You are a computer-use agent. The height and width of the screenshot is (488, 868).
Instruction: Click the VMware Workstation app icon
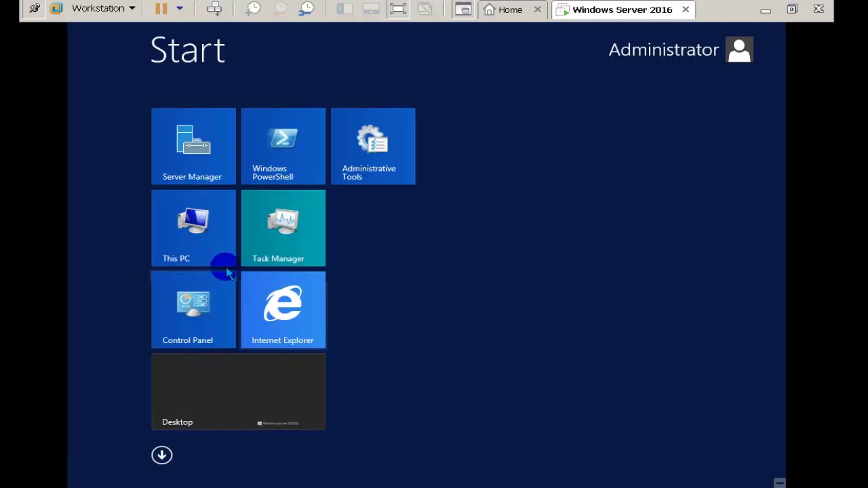click(x=56, y=9)
